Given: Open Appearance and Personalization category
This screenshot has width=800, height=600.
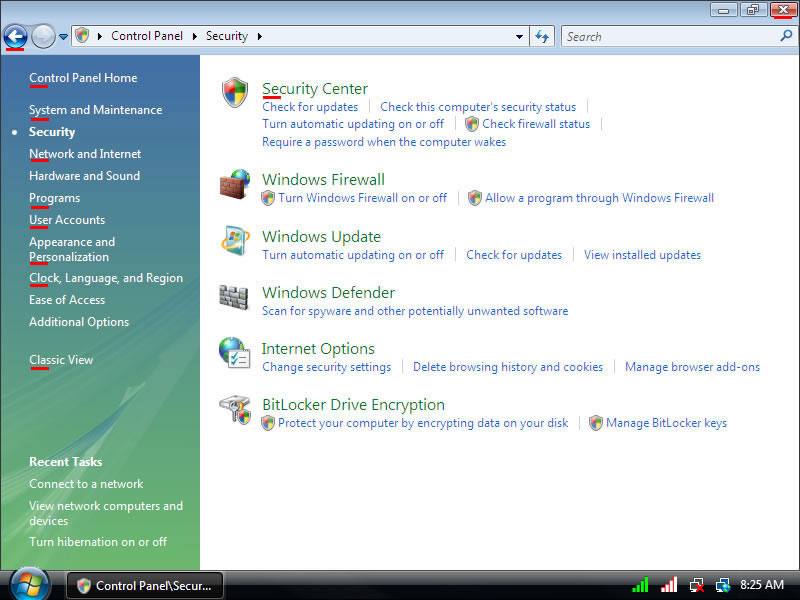Looking at the screenshot, I should tap(72, 249).
